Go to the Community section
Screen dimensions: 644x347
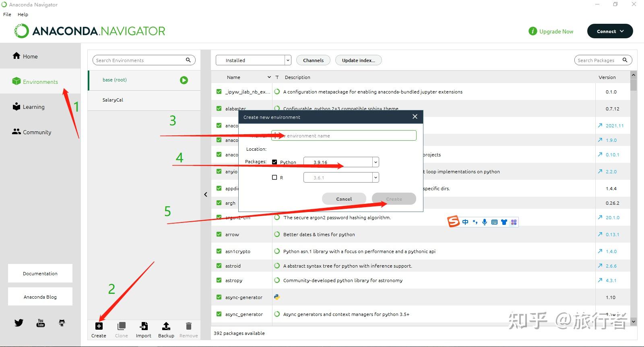click(32, 132)
